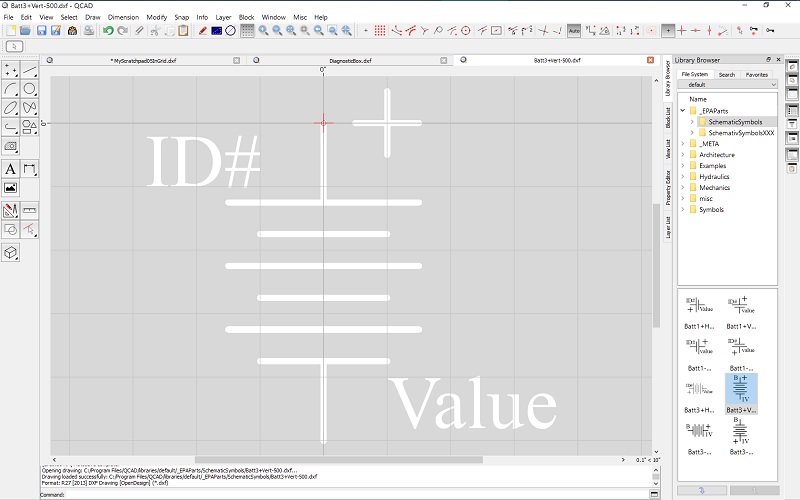Viewport: 800px width, 500px height.
Task: Open the Selection tools
Action: (30, 229)
